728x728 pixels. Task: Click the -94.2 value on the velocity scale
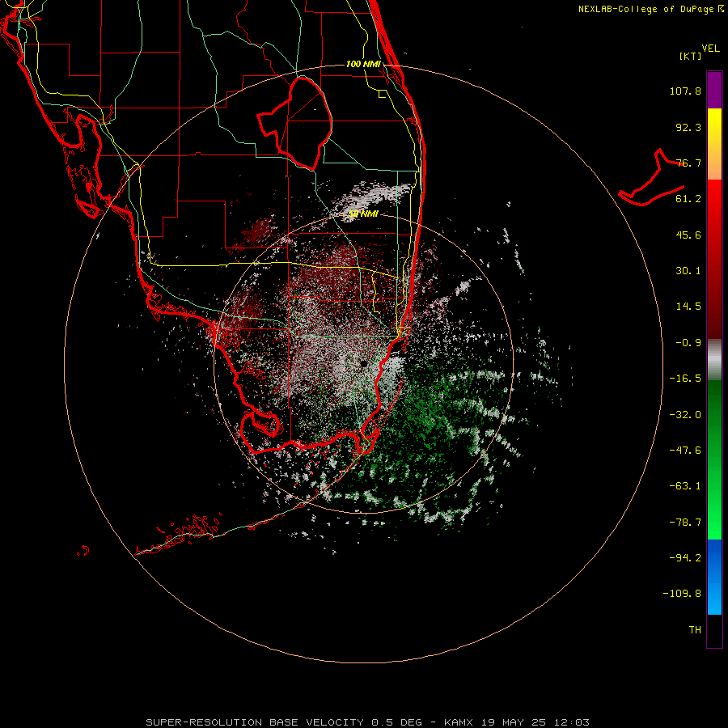[685, 558]
